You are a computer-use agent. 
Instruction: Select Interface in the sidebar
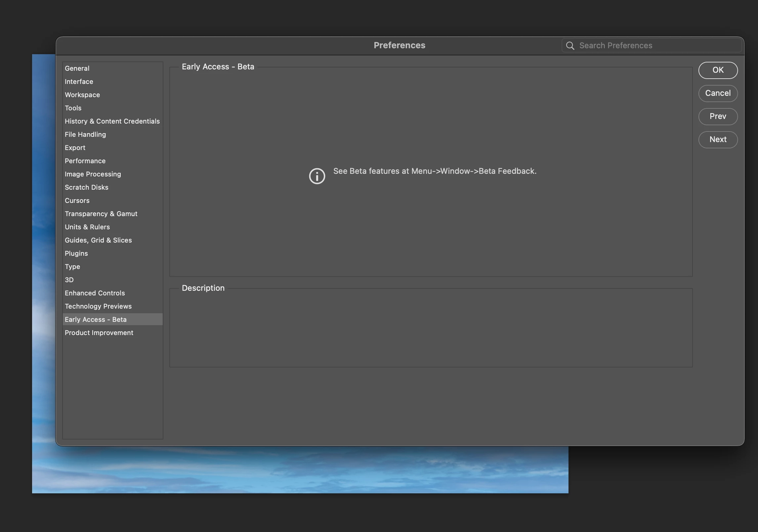(x=79, y=82)
